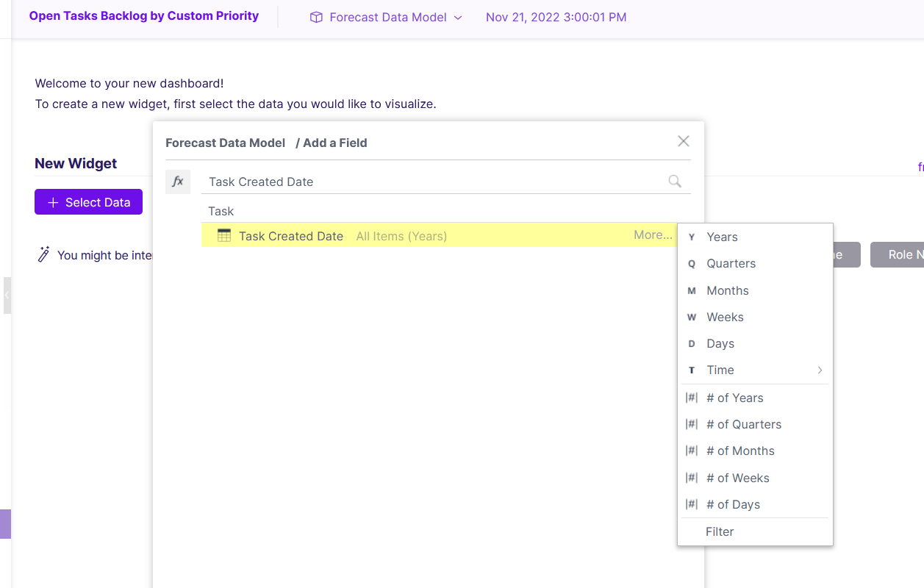The image size is (924, 588).
Task: Click the M icon for Months
Action: pos(692,291)
